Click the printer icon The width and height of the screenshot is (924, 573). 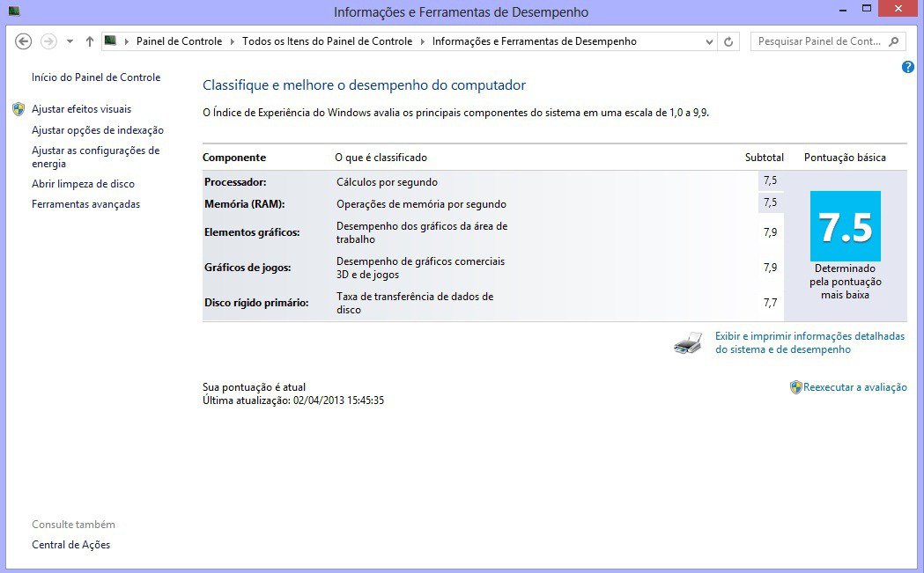point(688,342)
